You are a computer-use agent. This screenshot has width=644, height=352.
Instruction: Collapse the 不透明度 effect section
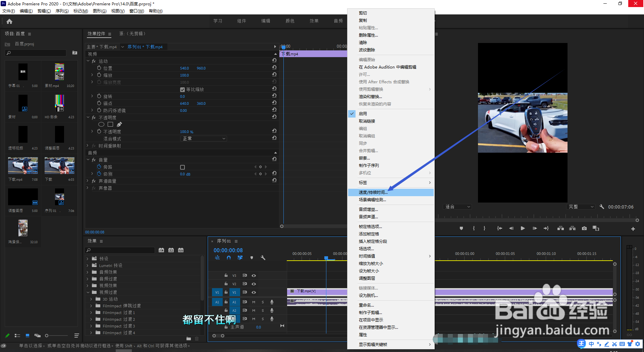[88, 118]
